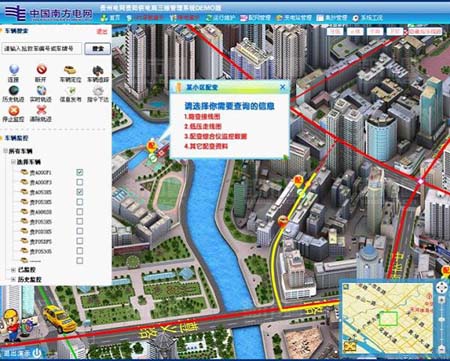Click the vehicle number search input field
This screenshot has height=361, width=450.
coord(42,49)
